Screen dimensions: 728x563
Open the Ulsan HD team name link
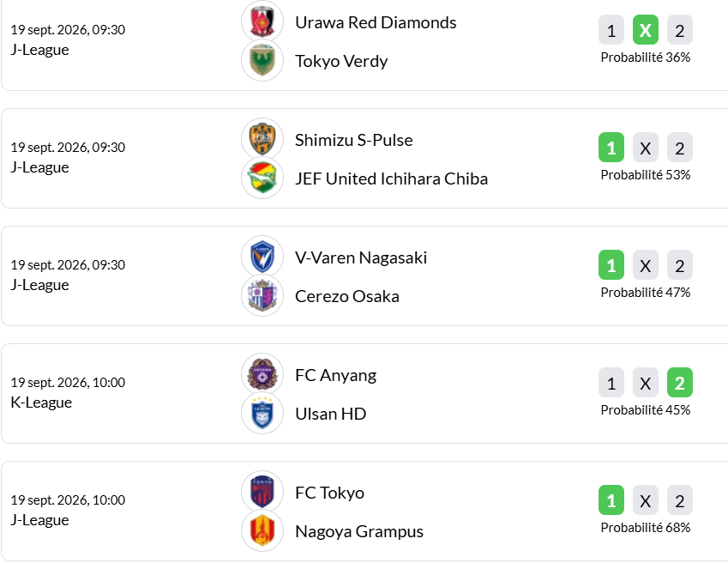(x=331, y=414)
